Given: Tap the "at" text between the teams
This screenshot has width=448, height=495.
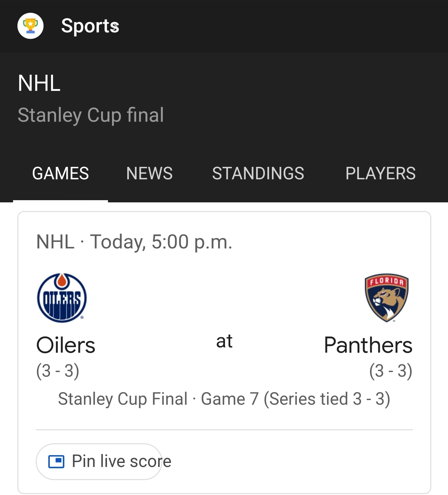Looking at the screenshot, I should [x=224, y=341].
